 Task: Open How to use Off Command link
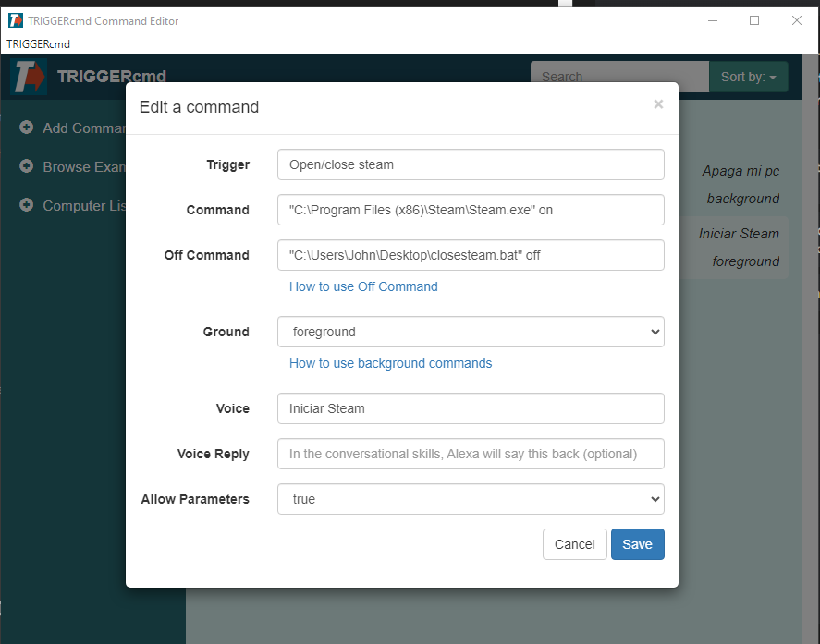coord(363,286)
